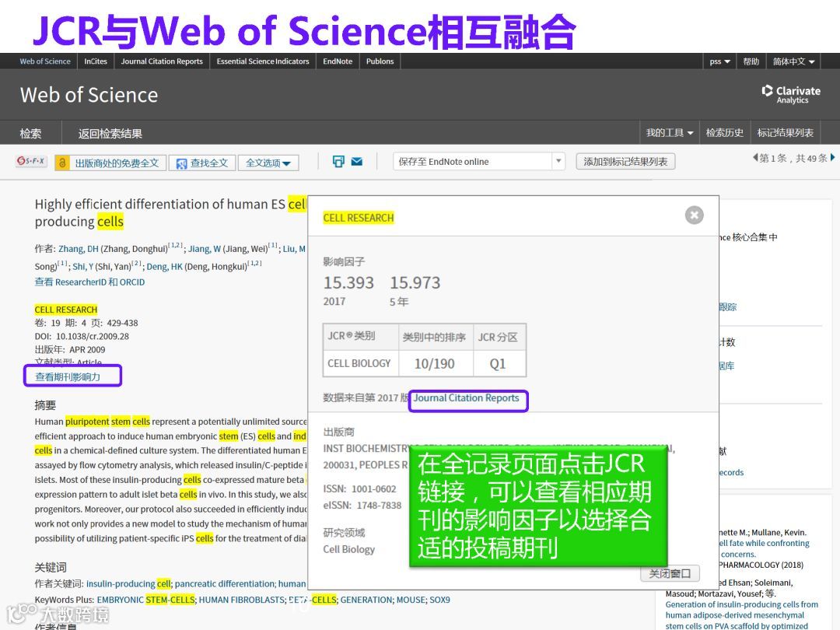Click the Clarivate Analytics logo
This screenshot has height=630, width=840.
791,94
